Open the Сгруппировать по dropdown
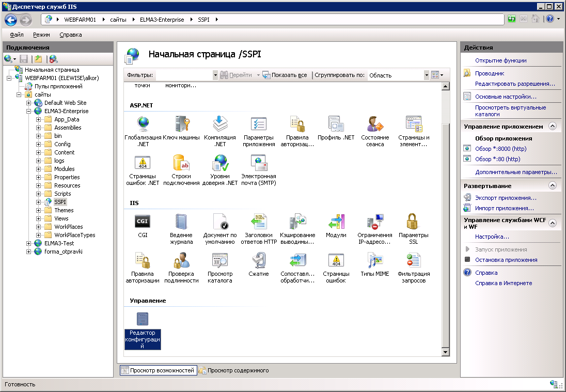 tap(427, 75)
